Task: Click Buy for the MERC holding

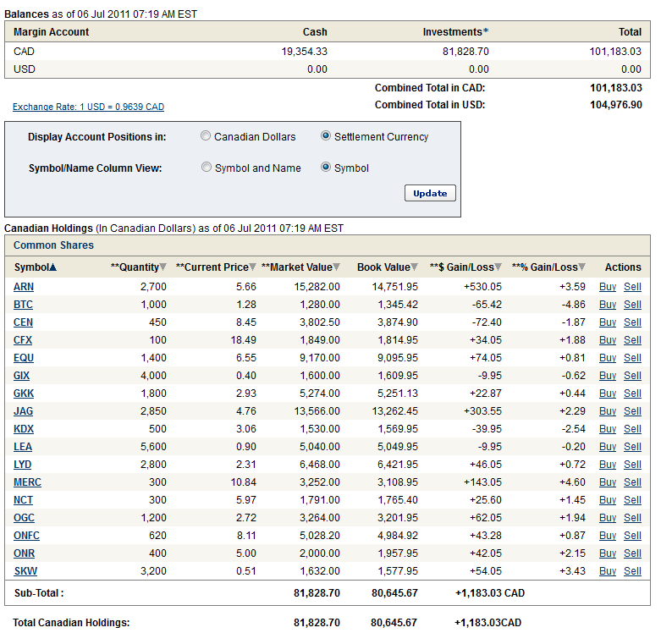Action: point(608,482)
